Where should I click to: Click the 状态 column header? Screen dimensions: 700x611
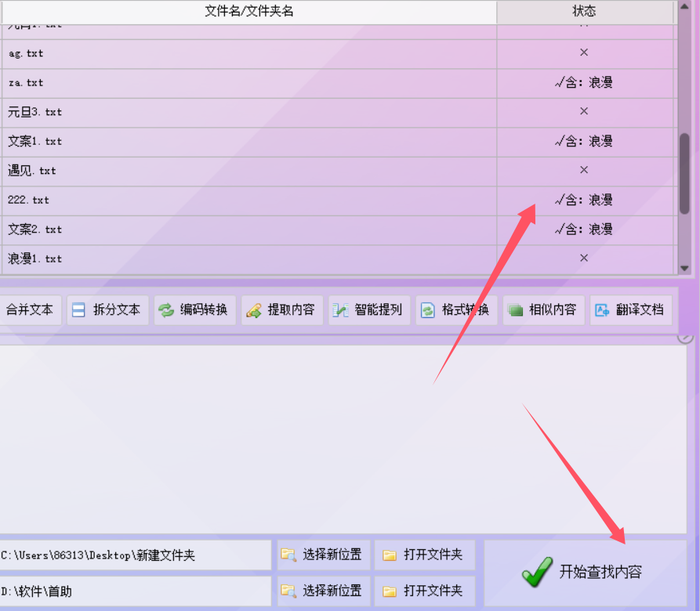(584, 12)
